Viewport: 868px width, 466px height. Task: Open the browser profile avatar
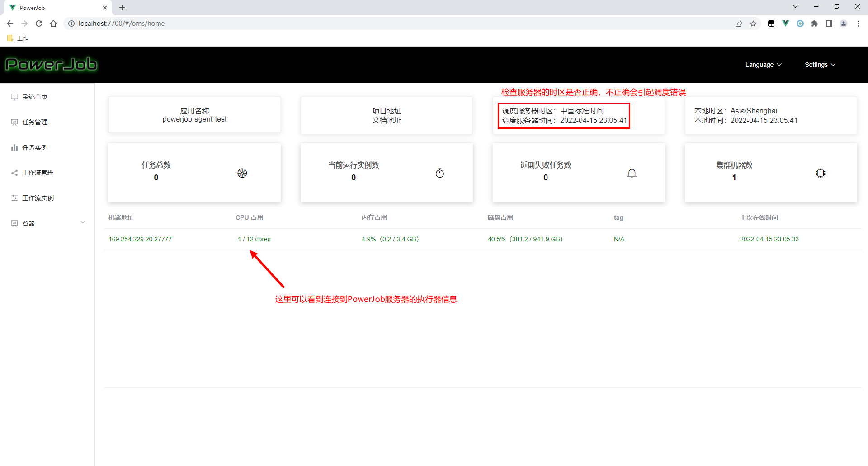click(844, 24)
